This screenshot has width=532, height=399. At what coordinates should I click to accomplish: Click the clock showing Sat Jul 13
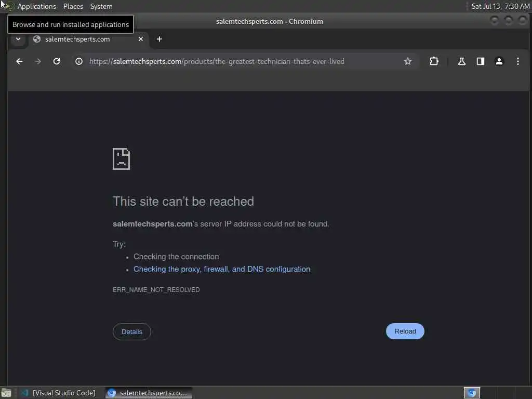500,6
